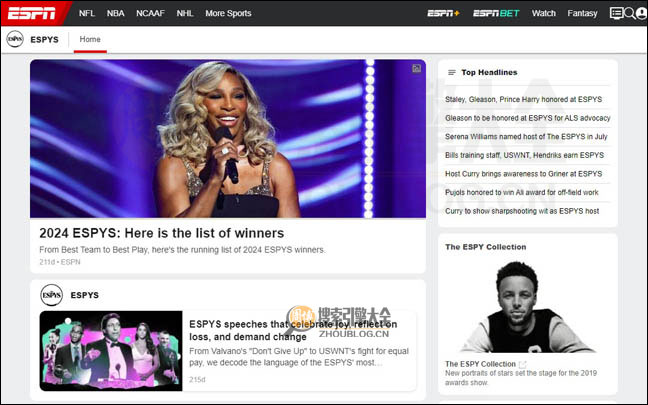Open the scores panel icon
Screen dimensions: 648x405
616,13
